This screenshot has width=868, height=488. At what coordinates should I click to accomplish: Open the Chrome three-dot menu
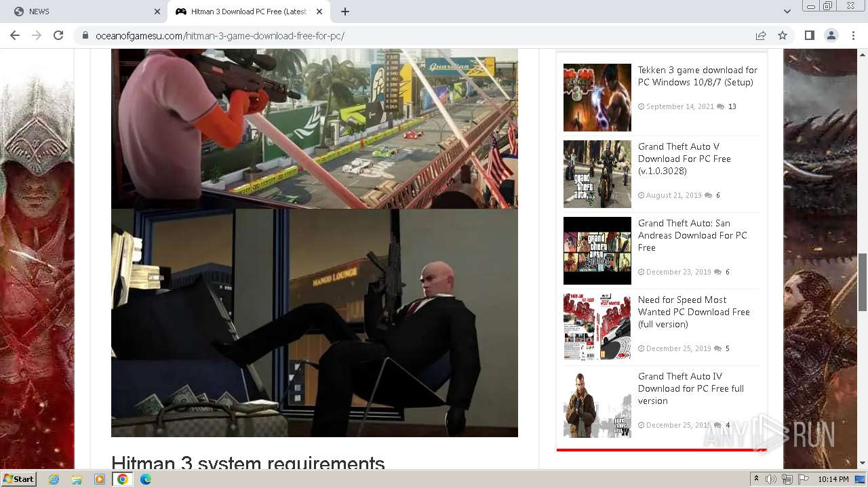pos(852,35)
